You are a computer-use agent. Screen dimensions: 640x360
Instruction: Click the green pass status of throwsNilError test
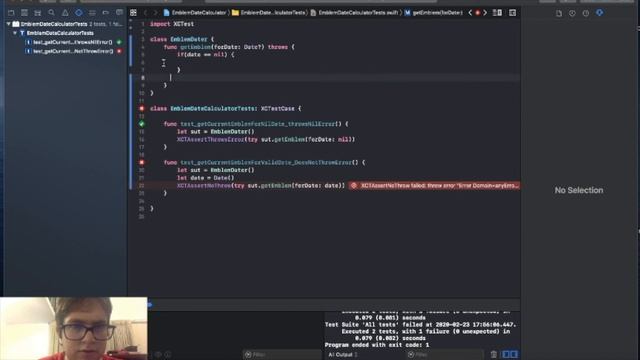click(x=119, y=42)
